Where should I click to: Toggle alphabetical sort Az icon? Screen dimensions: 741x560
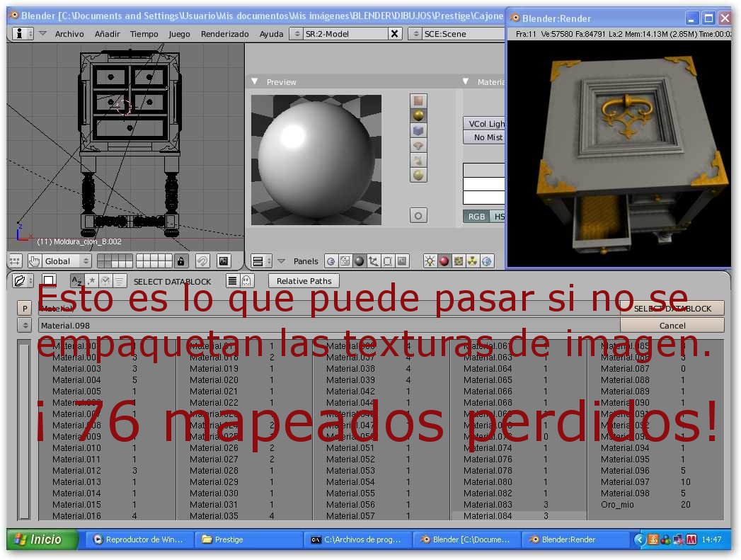click(76, 281)
